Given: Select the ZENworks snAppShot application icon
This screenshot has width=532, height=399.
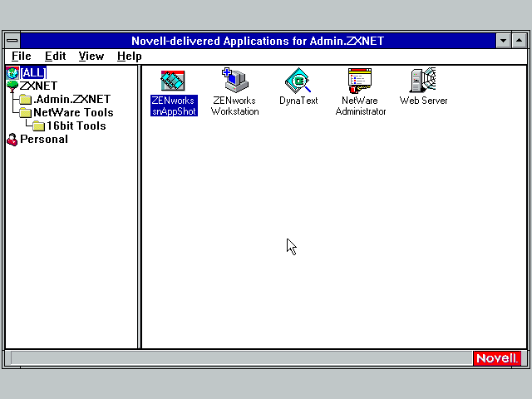Looking at the screenshot, I should (x=173, y=81).
